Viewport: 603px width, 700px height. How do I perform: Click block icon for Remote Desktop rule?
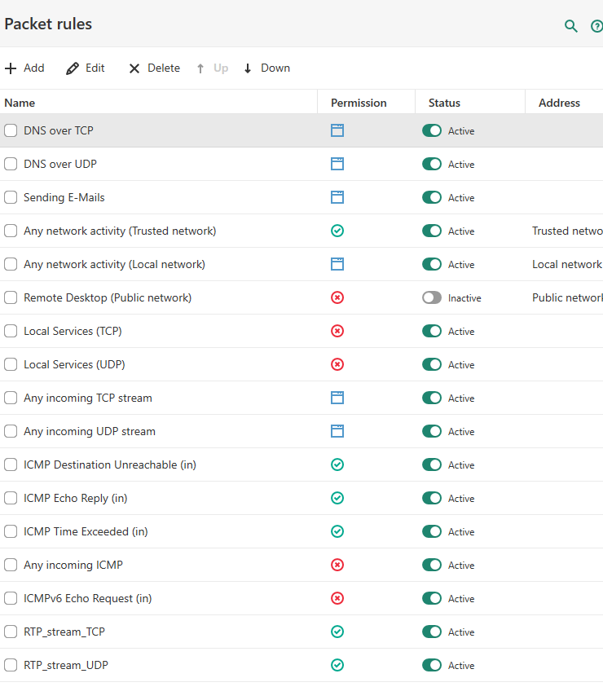(337, 297)
